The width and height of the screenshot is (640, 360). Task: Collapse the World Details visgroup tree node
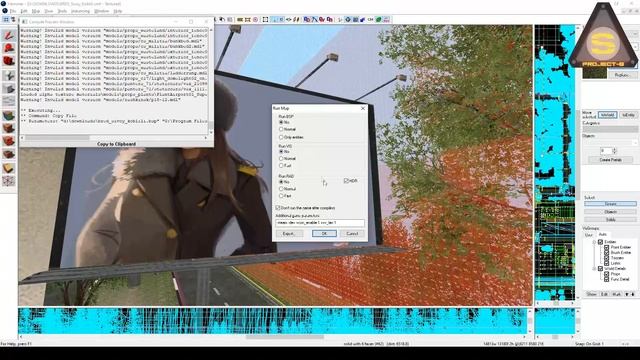[x=594, y=269]
